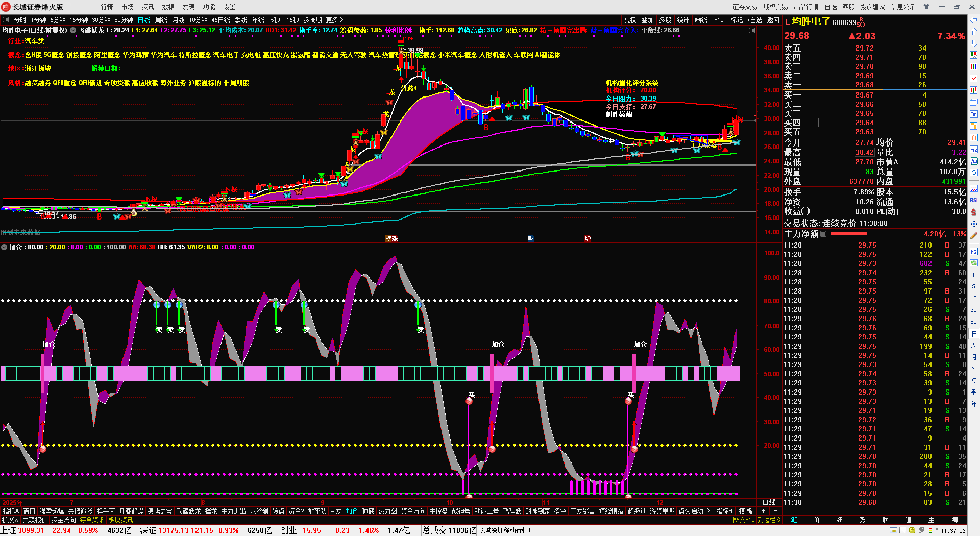This screenshot has height=536, width=980.
Task: Collapse the 侧边栏 sidebar
Action: click(x=769, y=520)
